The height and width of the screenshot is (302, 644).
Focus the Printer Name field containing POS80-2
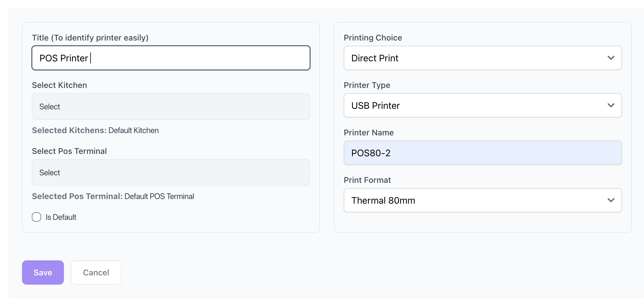pyautogui.click(x=483, y=153)
